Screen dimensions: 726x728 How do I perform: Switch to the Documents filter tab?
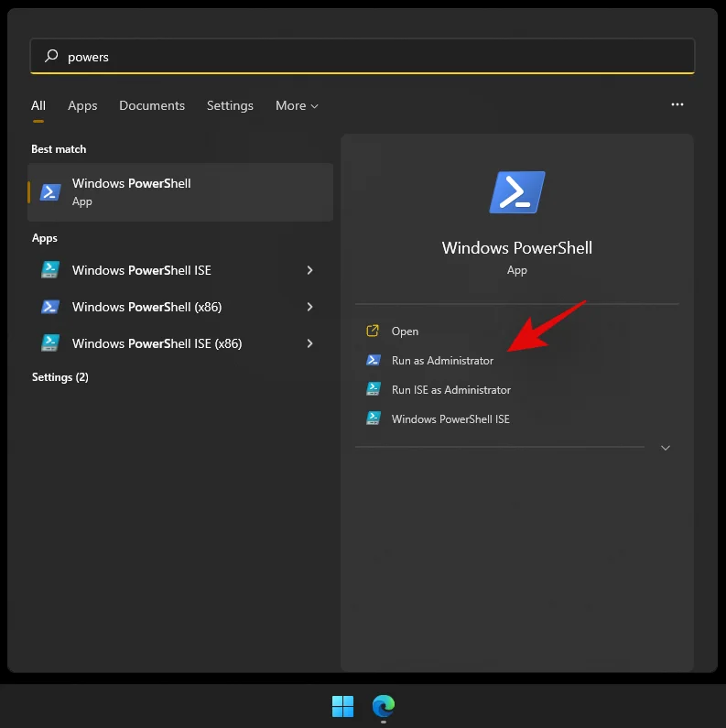[x=152, y=105]
